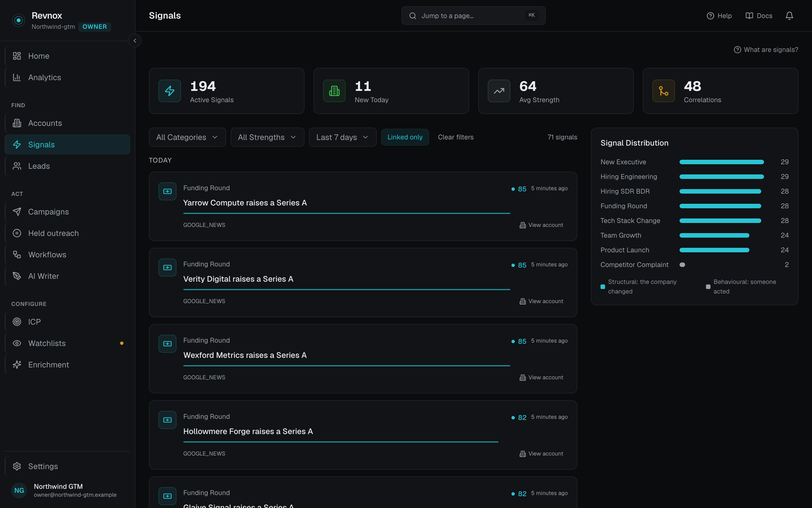The height and width of the screenshot is (508, 812).
Task: Open Yarrow Compute raises a Series A
Action: (x=245, y=203)
